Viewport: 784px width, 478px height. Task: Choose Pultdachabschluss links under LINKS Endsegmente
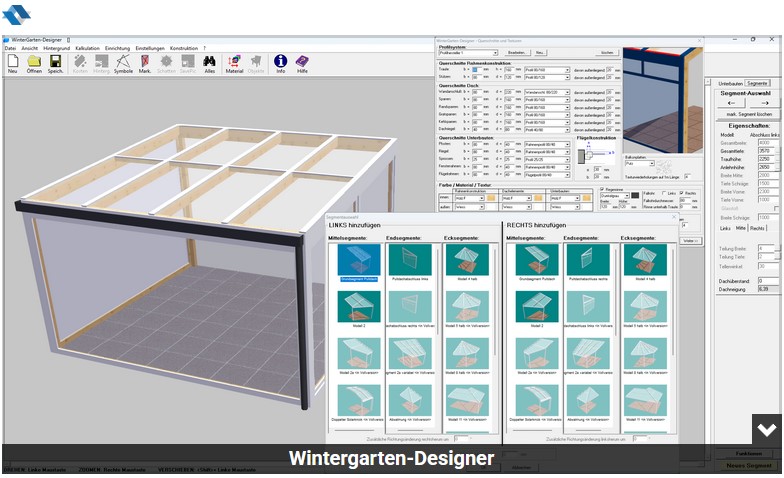410,262
